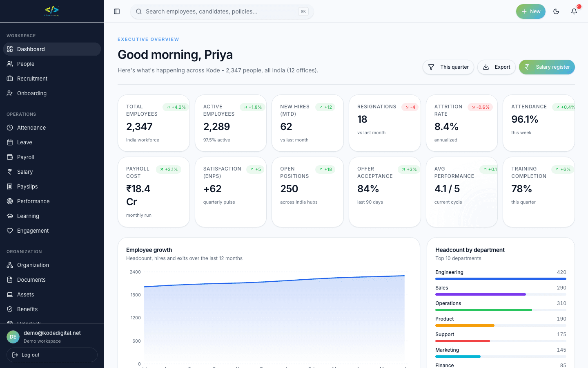Open the Dashboard menu item label
The width and height of the screenshot is (588, 368).
31,49
